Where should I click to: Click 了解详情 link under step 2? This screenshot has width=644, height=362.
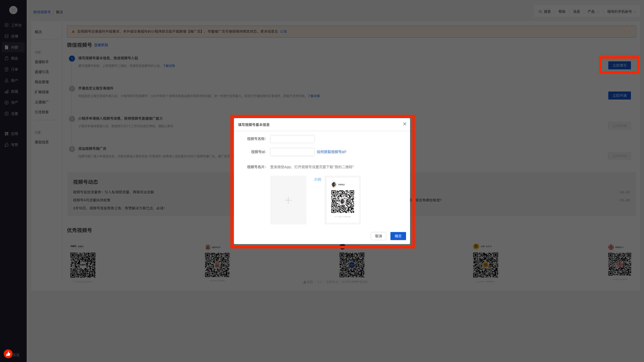coord(314,96)
